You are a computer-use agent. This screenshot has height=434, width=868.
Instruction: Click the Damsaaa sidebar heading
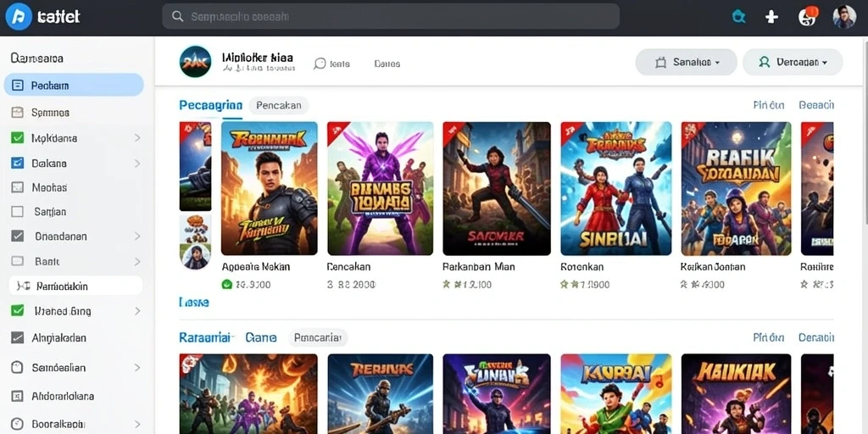click(x=36, y=58)
